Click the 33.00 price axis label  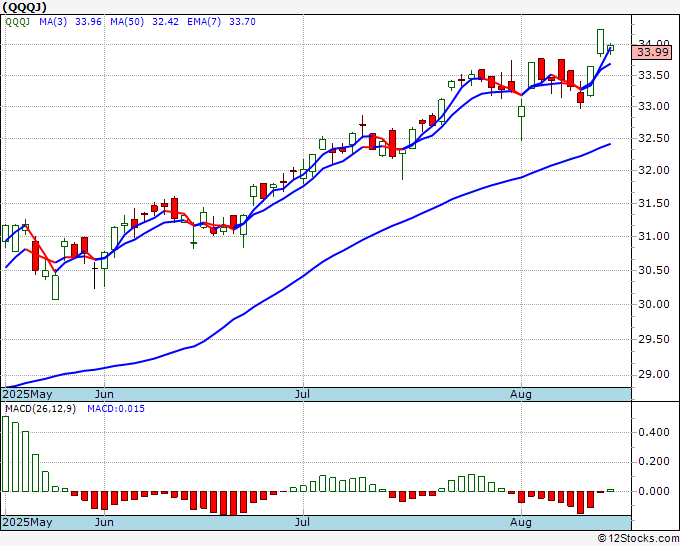click(654, 106)
